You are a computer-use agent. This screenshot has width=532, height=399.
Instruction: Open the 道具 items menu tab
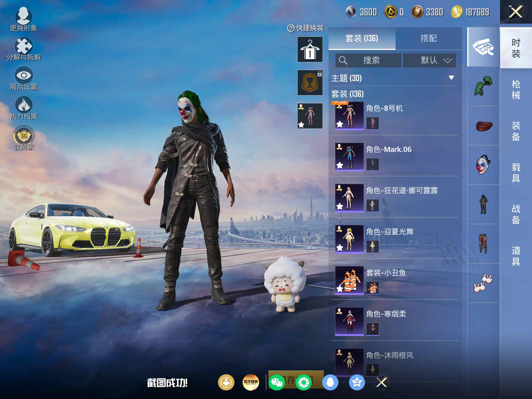516,256
